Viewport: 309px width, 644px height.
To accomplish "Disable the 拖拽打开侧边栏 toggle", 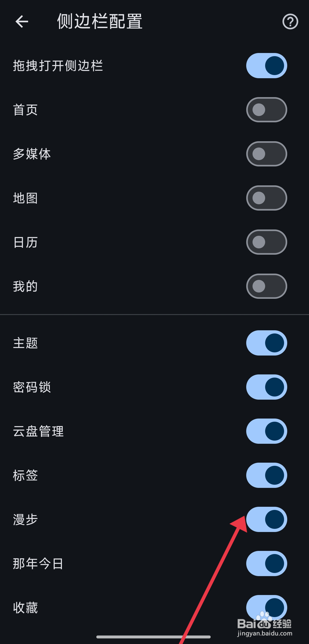I will click(x=267, y=66).
